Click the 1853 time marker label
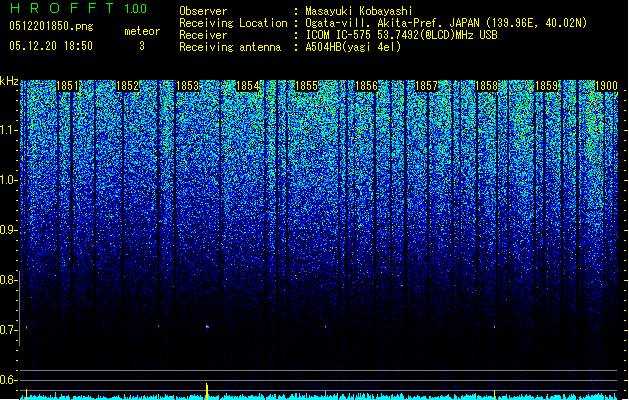This screenshot has width=629, height=400. pyautogui.click(x=188, y=86)
